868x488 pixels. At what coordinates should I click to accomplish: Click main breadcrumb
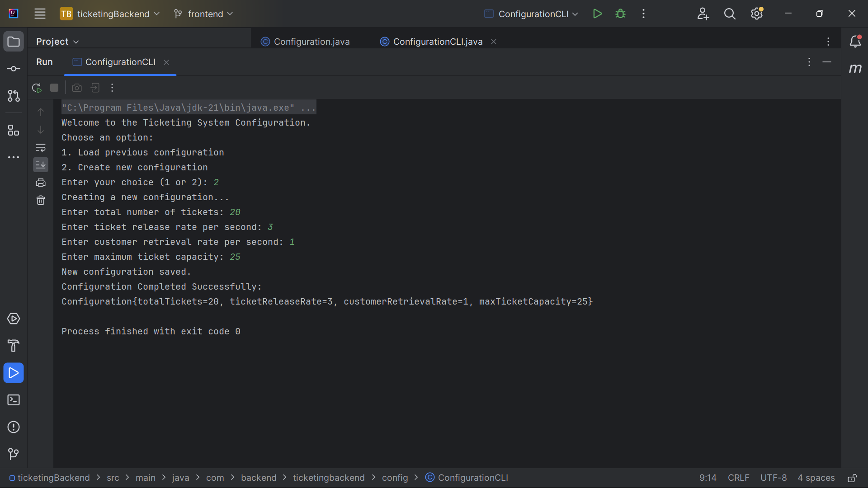point(145,478)
